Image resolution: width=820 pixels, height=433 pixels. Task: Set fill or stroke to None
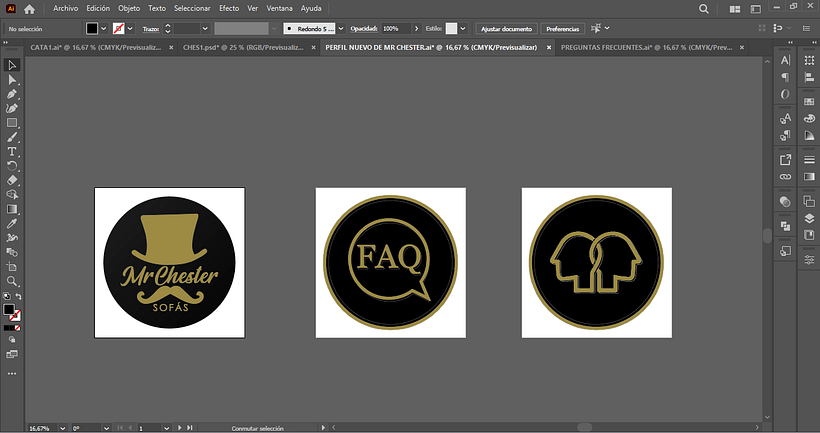17,328
